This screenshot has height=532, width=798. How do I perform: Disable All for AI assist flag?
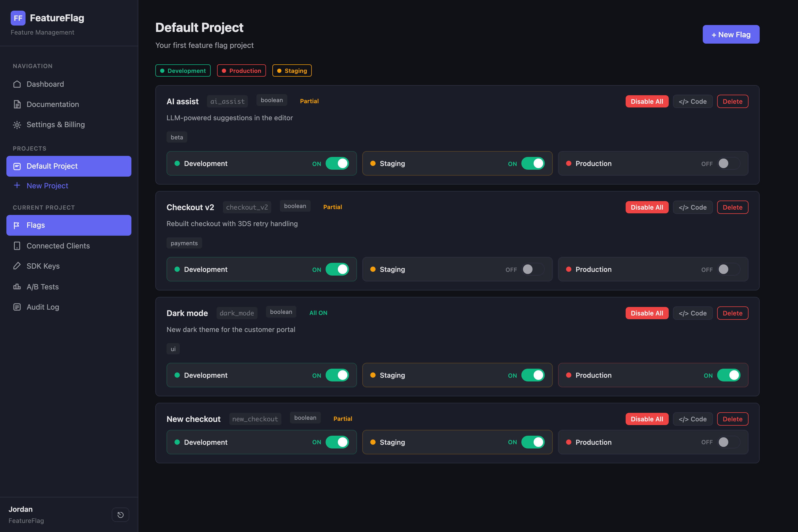(x=647, y=101)
